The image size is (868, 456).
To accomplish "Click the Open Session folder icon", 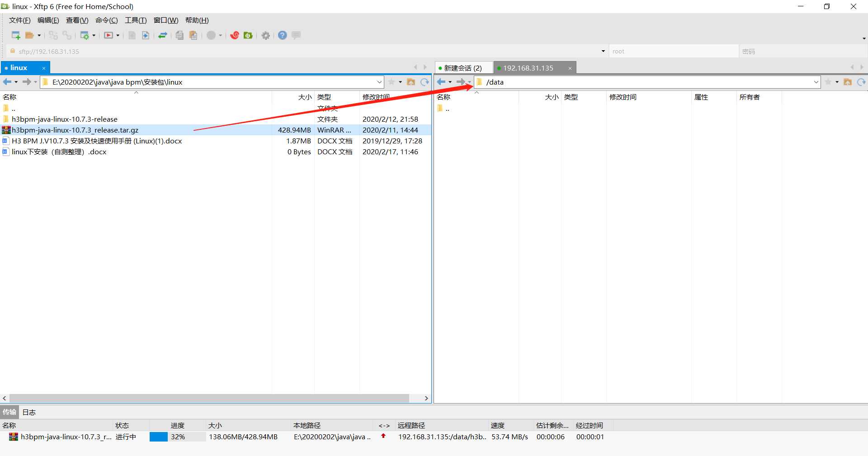I will click(x=30, y=35).
